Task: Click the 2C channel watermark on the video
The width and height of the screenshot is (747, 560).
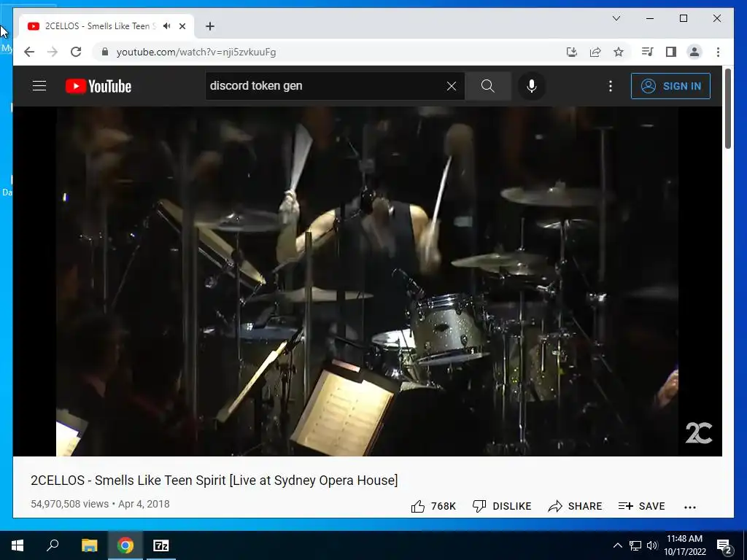Action: (698, 432)
